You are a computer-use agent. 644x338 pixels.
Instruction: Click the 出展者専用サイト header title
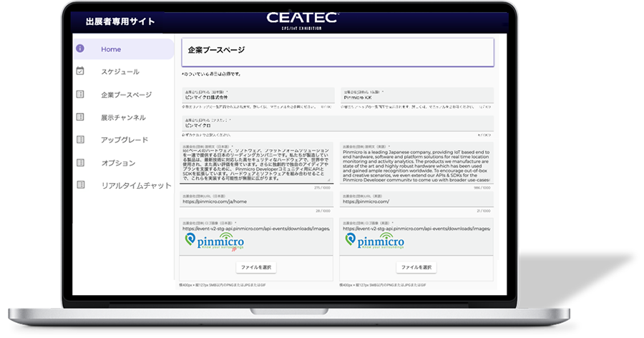(x=120, y=21)
